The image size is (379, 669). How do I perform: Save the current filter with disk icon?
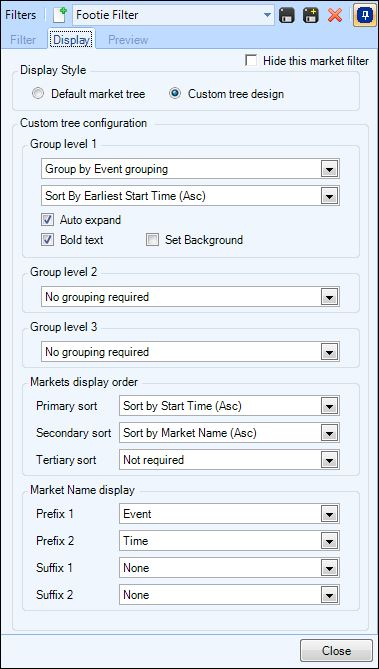point(287,16)
